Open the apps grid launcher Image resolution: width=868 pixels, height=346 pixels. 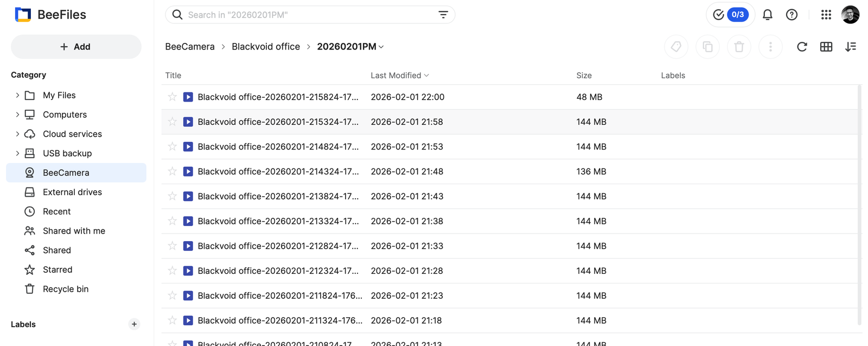(826, 15)
